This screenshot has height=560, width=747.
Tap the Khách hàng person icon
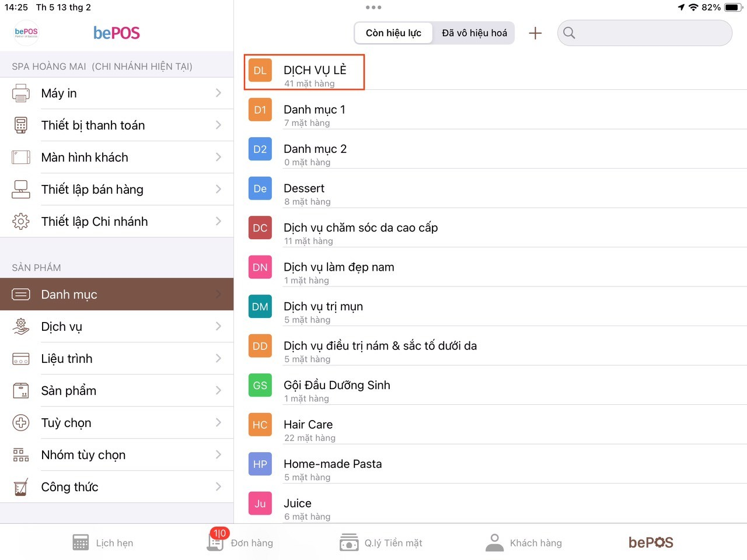[494, 542]
